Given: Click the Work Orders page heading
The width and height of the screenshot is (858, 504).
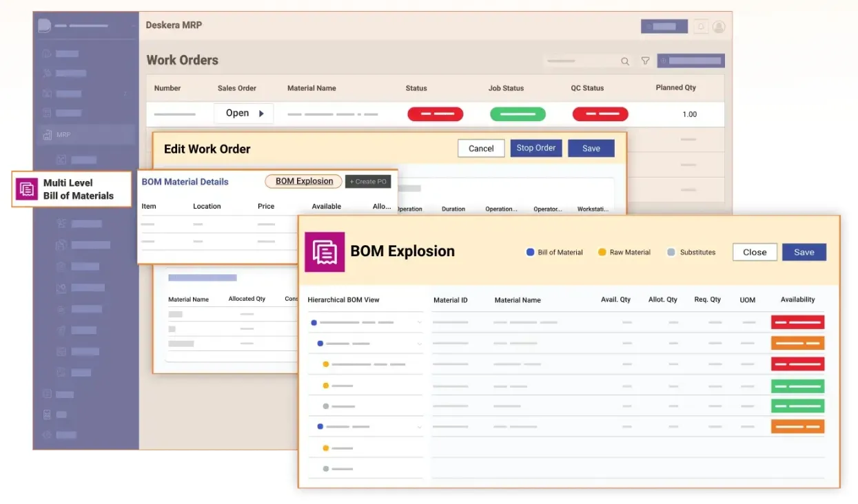Looking at the screenshot, I should coord(183,60).
